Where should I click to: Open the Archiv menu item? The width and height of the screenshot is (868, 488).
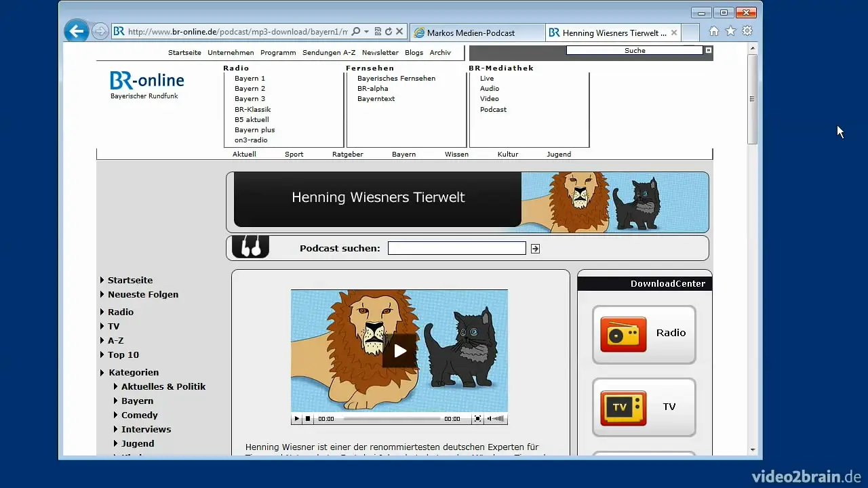440,53
